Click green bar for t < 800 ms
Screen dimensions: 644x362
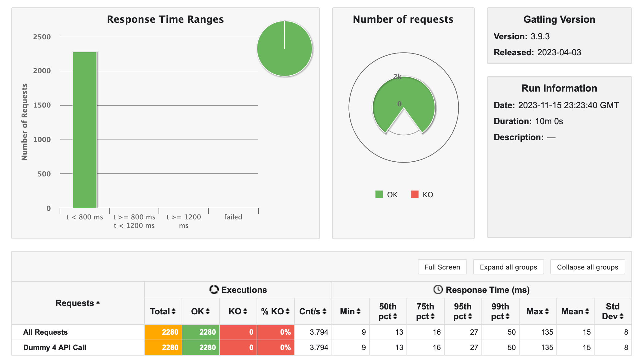tap(85, 131)
